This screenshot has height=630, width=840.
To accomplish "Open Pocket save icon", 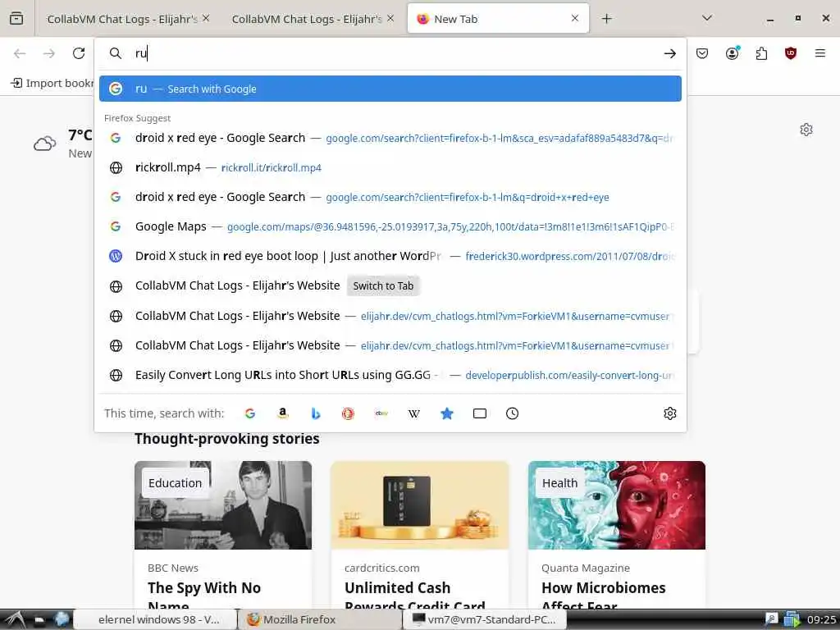I will pos(702,53).
